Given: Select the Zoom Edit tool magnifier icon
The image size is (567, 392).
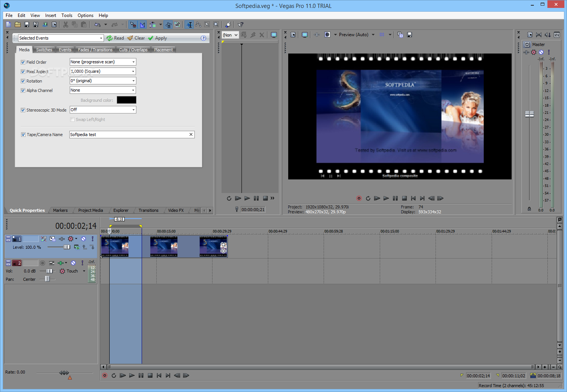Looking at the screenshot, I should [x=216, y=24].
